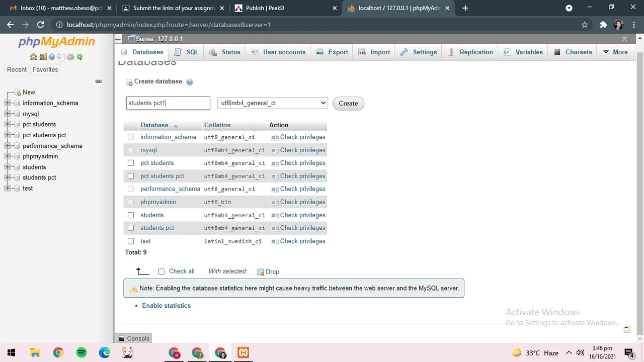
Task: Tick the checkbox for students database row
Action: coord(131,215)
